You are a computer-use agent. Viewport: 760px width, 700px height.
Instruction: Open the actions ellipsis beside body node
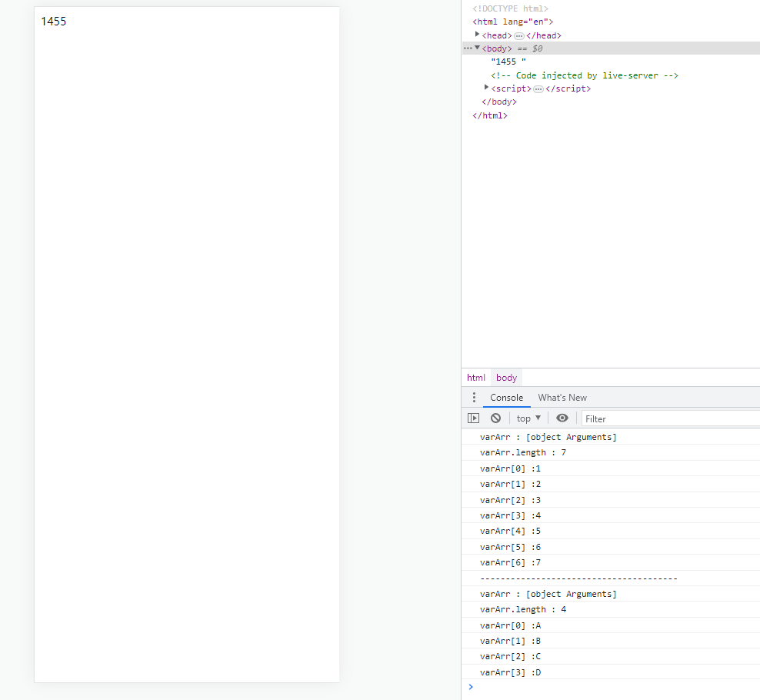(467, 48)
